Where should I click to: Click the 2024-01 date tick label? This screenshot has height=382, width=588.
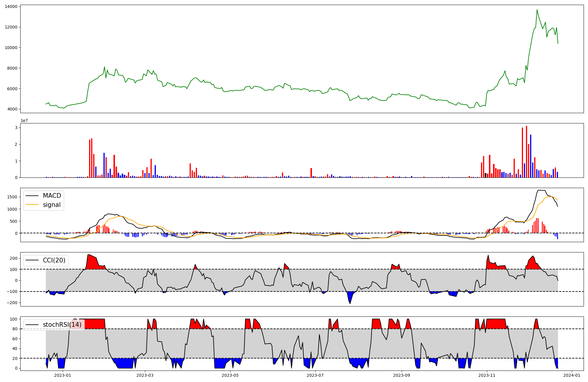coord(572,375)
